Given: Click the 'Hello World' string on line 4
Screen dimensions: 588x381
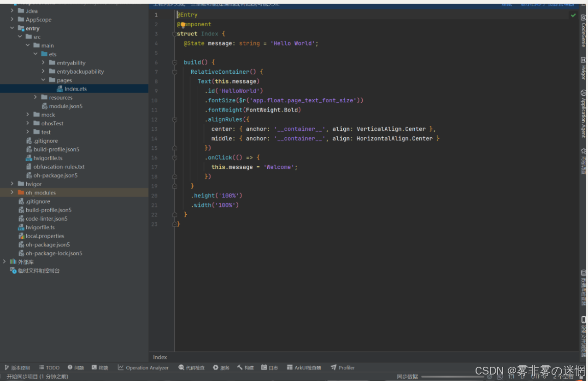Looking at the screenshot, I should [x=293, y=43].
